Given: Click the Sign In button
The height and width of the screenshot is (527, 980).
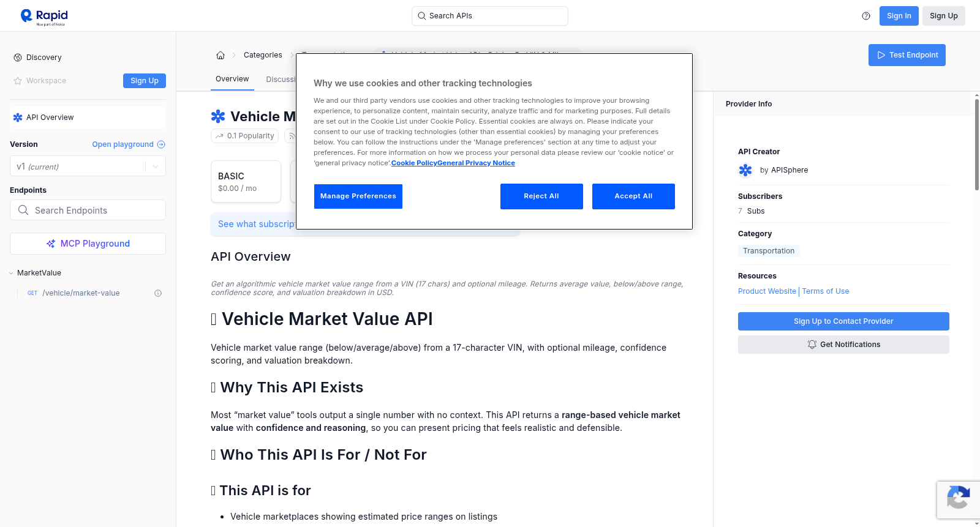Looking at the screenshot, I should coord(899,16).
